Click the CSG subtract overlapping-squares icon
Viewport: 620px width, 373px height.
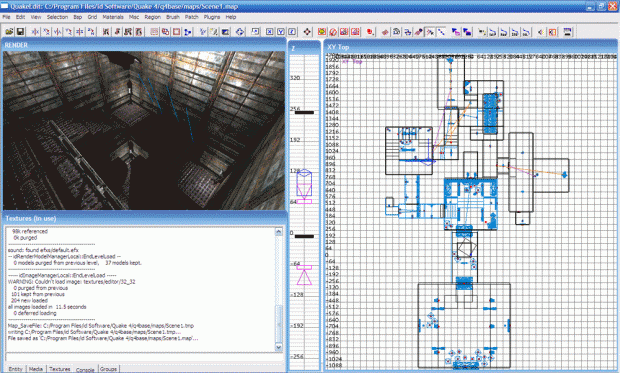pyautogui.click(x=165, y=32)
